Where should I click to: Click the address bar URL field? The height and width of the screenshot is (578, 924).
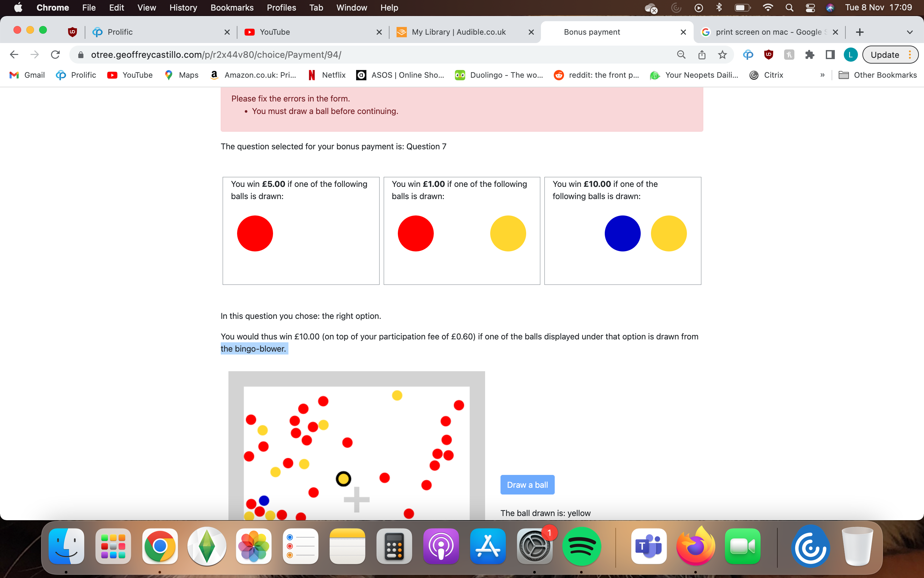[374, 55]
